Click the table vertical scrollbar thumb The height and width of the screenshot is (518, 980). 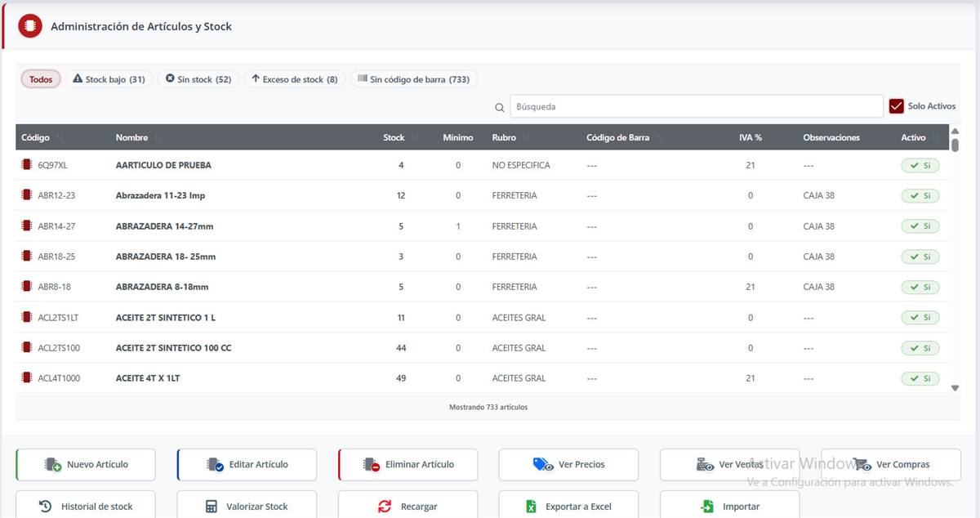coord(955,145)
